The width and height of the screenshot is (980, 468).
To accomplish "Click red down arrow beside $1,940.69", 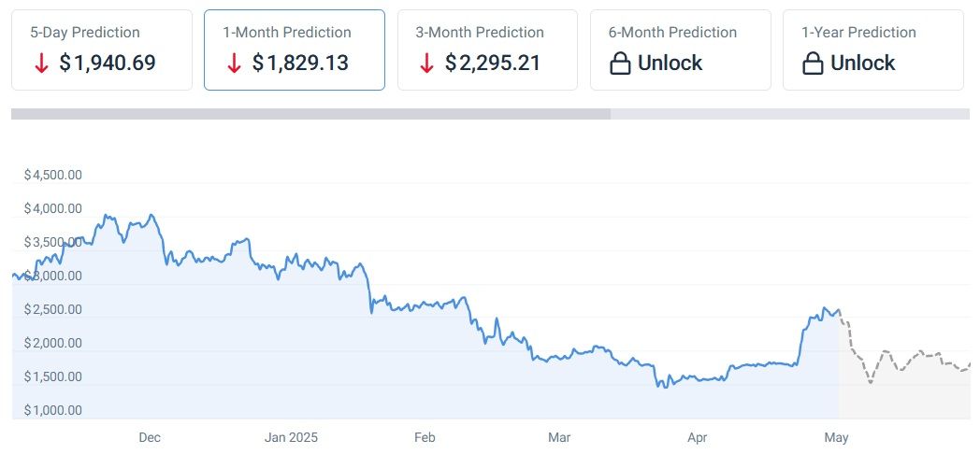I will pyautogui.click(x=40, y=64).
